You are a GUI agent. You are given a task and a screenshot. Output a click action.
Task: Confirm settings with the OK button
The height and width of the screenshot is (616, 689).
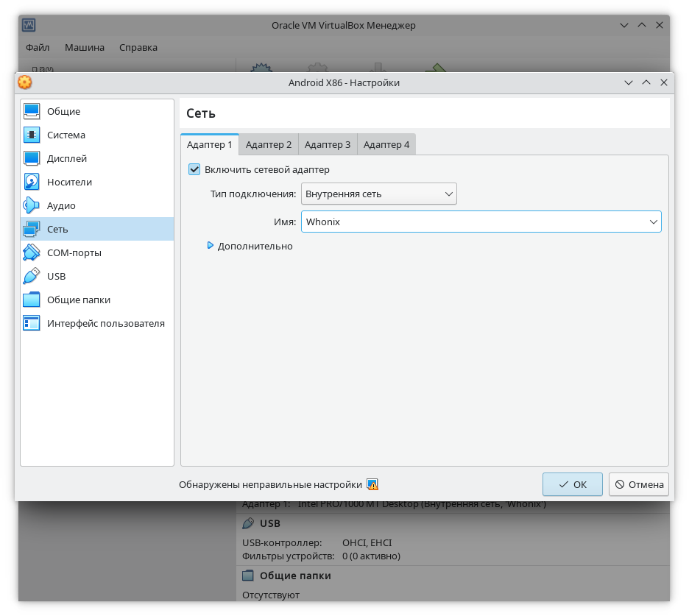(x=572, y=485)
